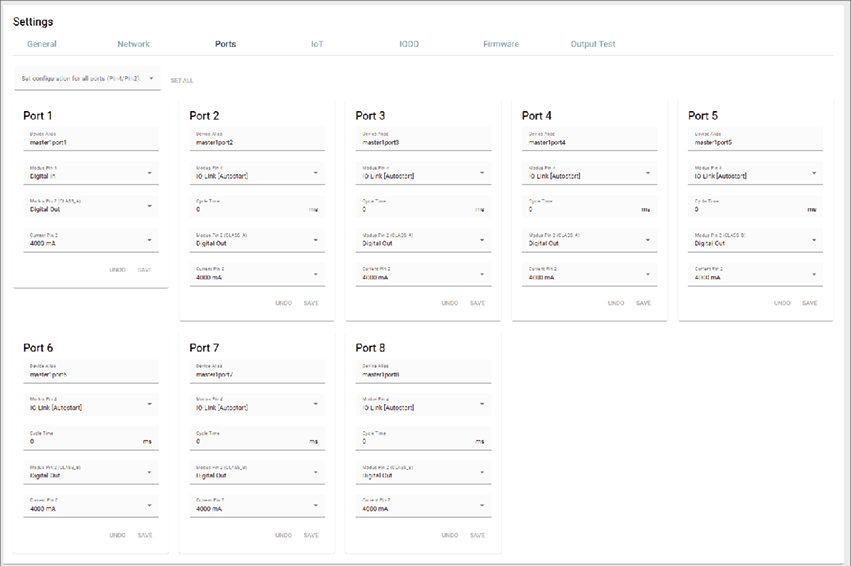Click Port 6 Cycle Time field
The height and width of the screenshot is (566, 851).
(91, 438)
